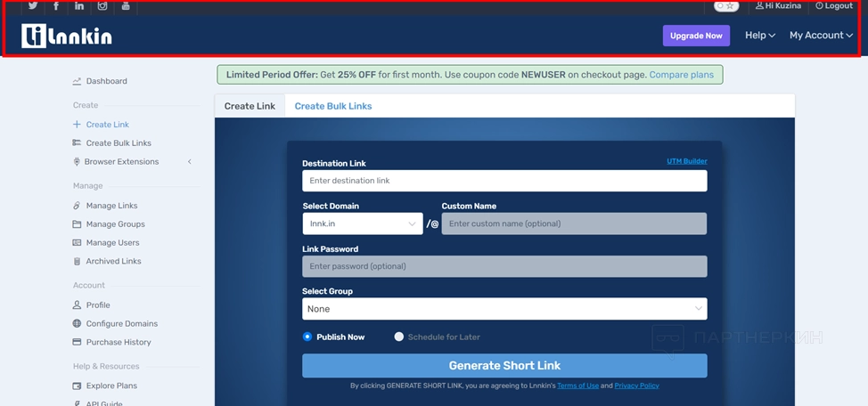Click the Manage Groups folder icon
The height and width of the screenshot is (406, 868).
tap(77, 224)
